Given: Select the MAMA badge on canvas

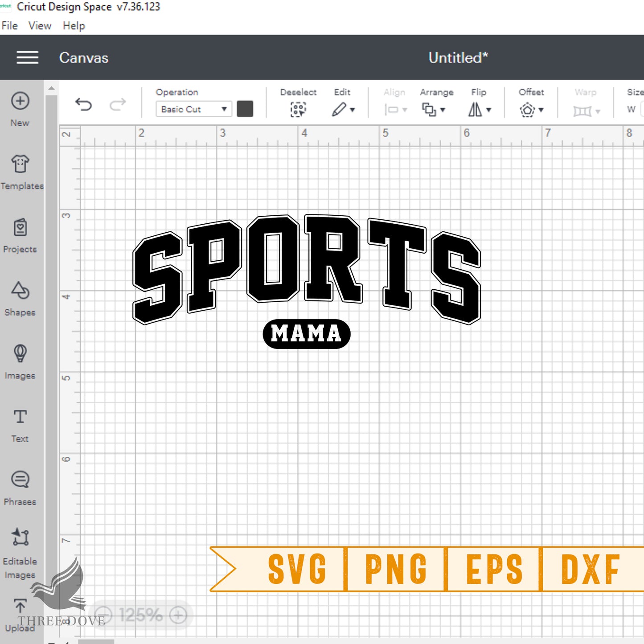Looking at the screenshot, I should 307,334.
